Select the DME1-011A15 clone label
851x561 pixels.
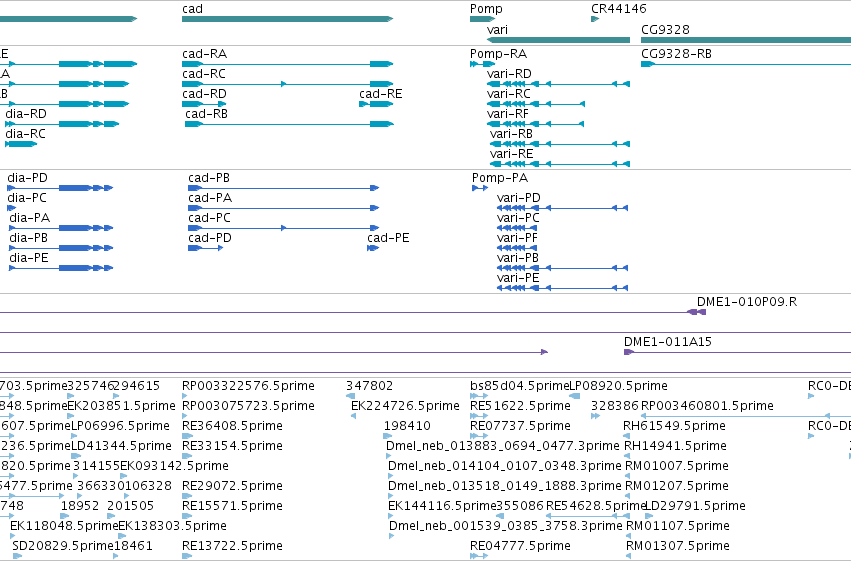668,342
